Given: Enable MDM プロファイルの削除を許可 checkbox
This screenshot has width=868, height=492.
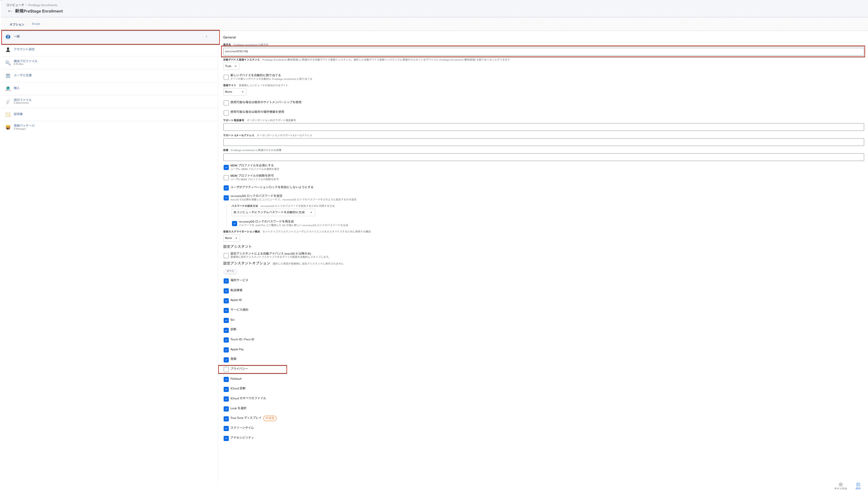Looking at the screenshot, I should [x=226, y=178].
